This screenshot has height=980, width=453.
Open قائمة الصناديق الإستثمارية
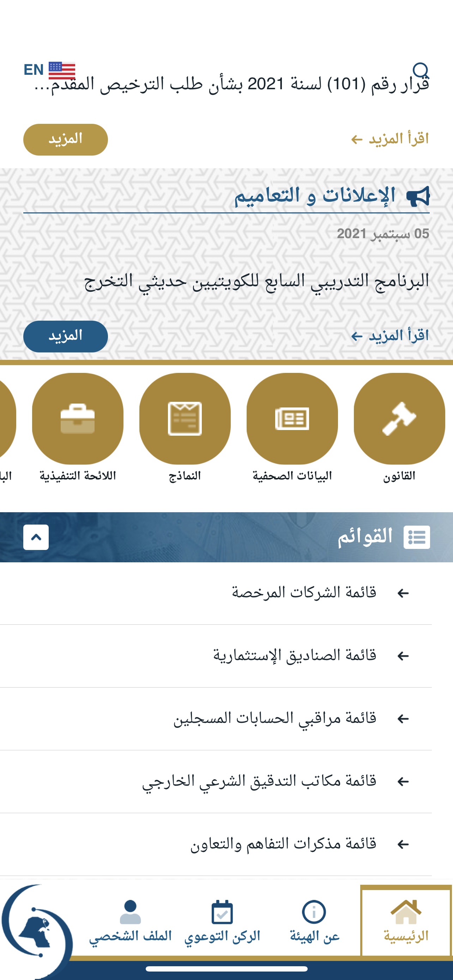tap(216, 656)
